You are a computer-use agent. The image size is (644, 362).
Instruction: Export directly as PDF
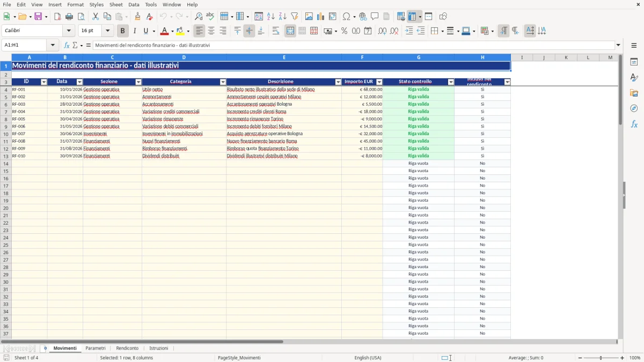pyautogui.click(x=57, y=17)
